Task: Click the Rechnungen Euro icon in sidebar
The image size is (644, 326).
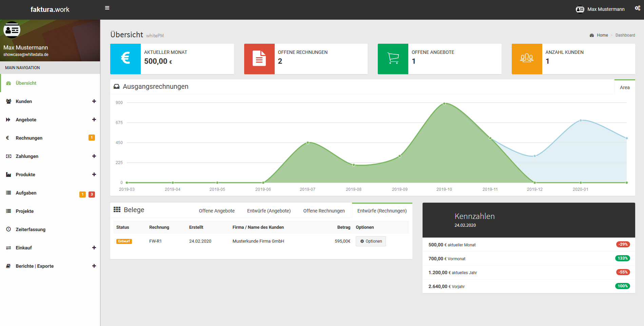Action: [x=7, y=138]
